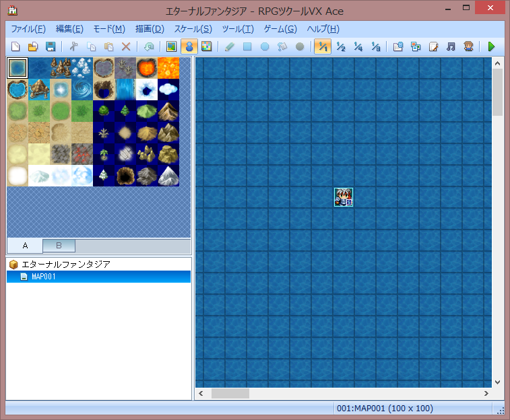The image size is (510, 420).
Task: Switch to Event editing mode icon
Action: (189, 46)
